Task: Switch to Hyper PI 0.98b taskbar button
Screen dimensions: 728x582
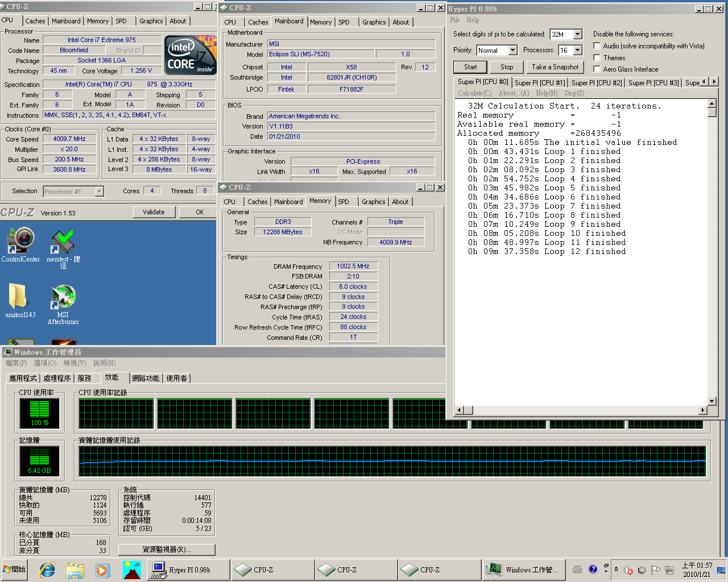Action: (188, 569)
